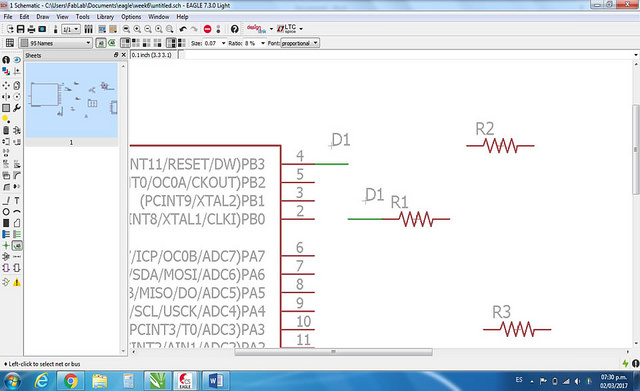
Task: Open the 1/1 sheet selector dropdown
Action: 71,29
